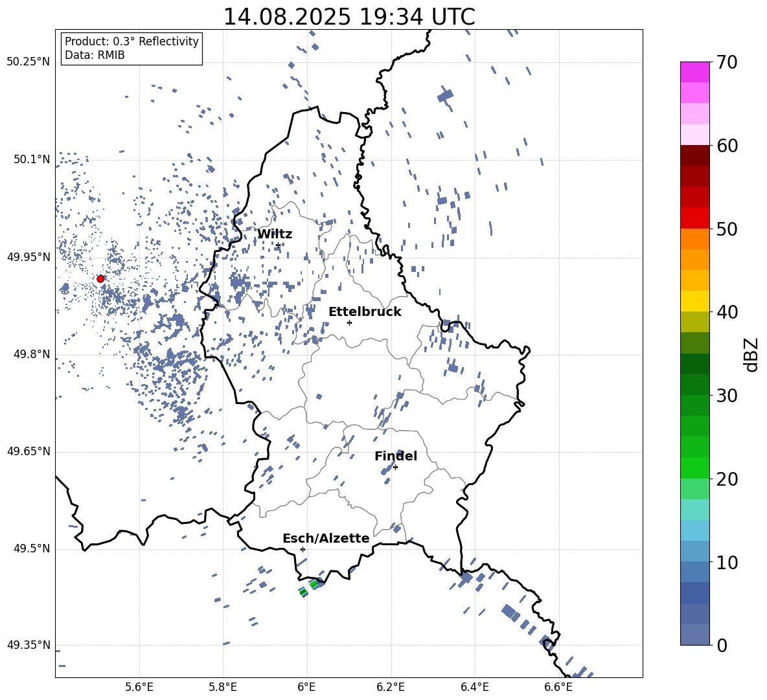This screenshot has width=767, height=700.
Task: Click the dBZ colorbar axis label
Action: click(751, 354)
